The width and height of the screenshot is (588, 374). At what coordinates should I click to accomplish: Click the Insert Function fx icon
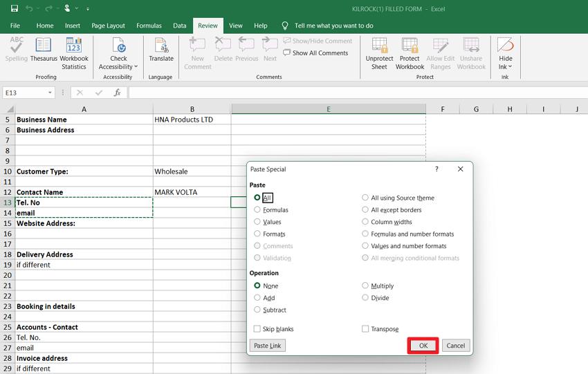tap(117, 93)
